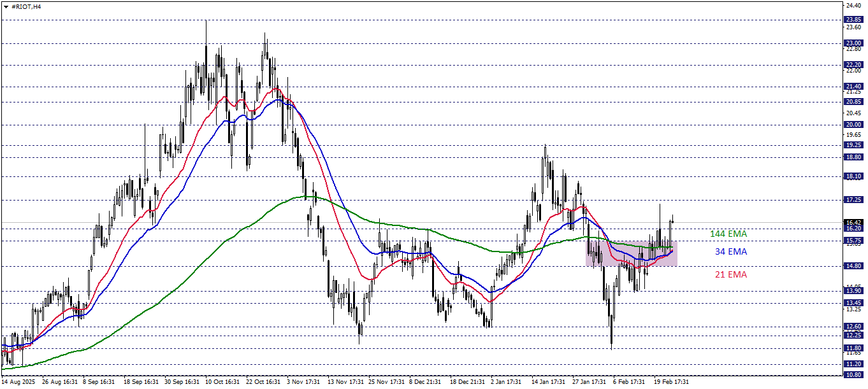
Task: Click the 11.80 price level label
Action: click(853, 348)
